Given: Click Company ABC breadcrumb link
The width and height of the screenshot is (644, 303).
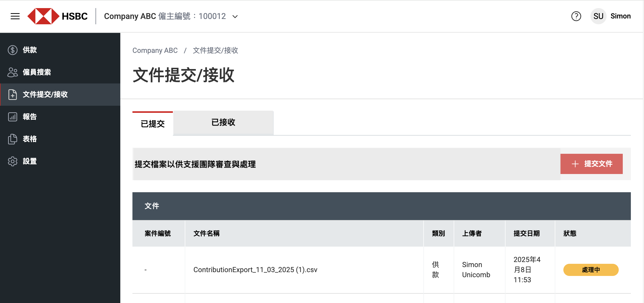Looking at the screenshot, I should [155, 50].
